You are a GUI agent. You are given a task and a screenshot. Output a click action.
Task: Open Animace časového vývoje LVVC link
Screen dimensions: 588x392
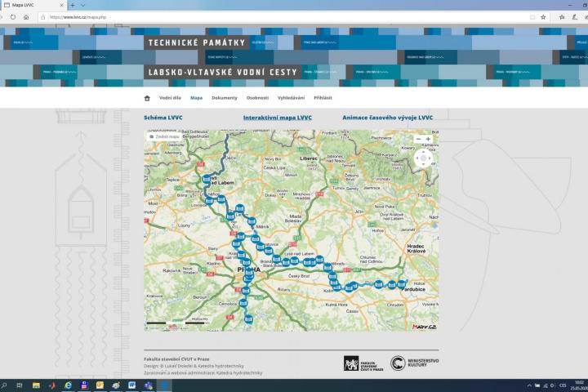point(387,118)
